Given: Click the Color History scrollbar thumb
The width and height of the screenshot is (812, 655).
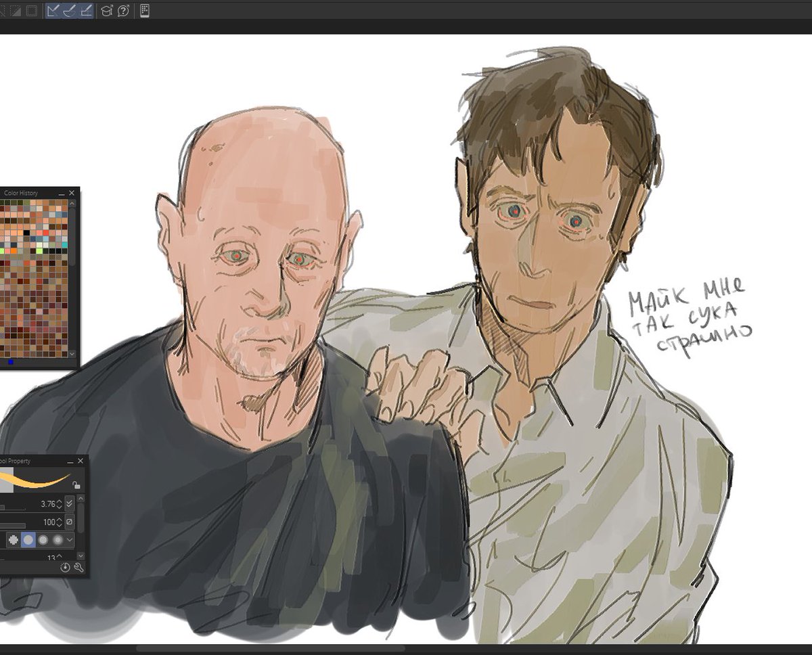Looking at the screenshot, I should point(72,235).
